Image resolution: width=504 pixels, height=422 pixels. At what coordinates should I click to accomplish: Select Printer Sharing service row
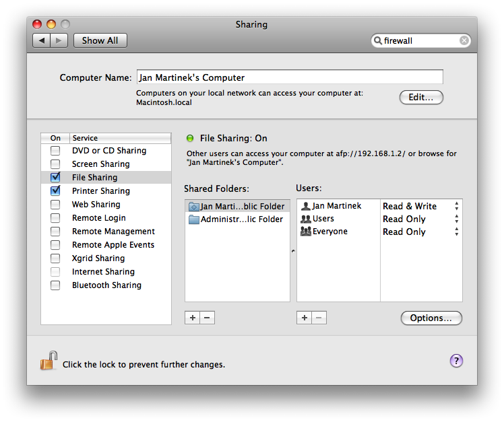tap(106, 190)
